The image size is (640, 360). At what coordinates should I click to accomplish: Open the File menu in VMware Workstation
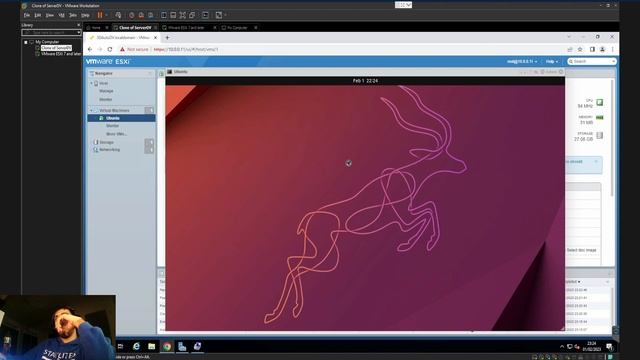click(x=27, y=15)
